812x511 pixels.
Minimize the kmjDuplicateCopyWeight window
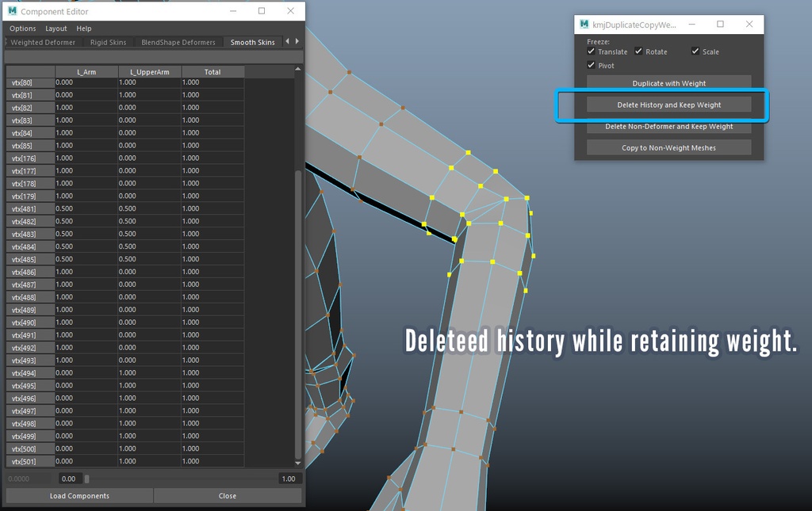[x=691, y=24]
